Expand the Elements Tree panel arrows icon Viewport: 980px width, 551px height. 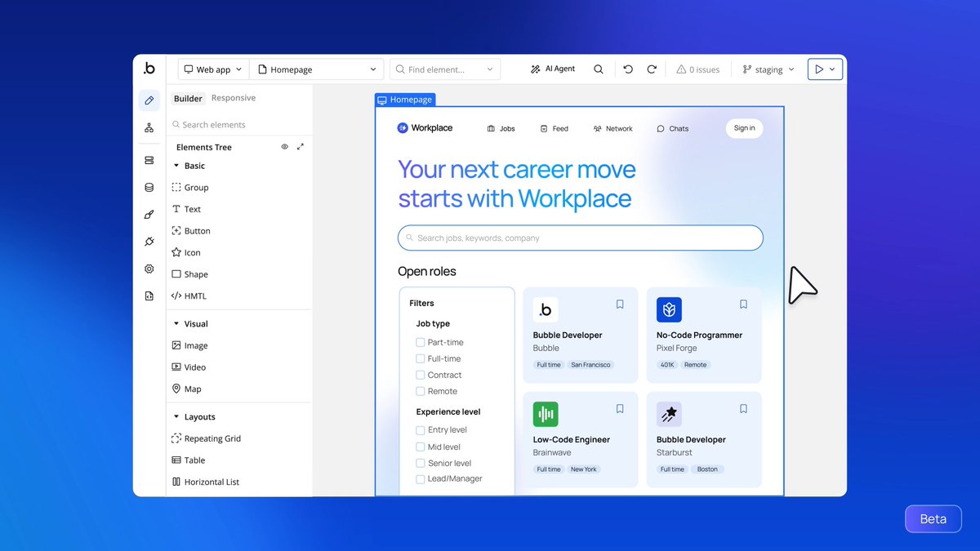coord(301,147)
